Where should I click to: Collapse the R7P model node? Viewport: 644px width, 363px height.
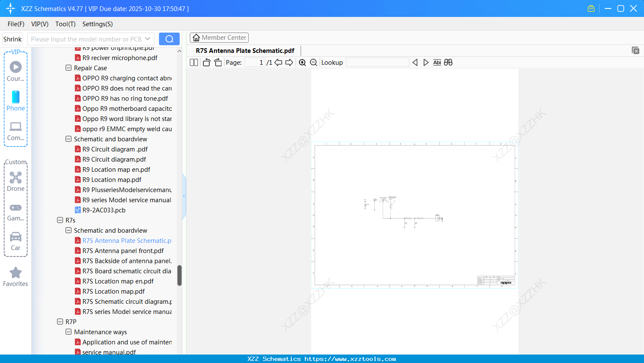tap(60, 322)
